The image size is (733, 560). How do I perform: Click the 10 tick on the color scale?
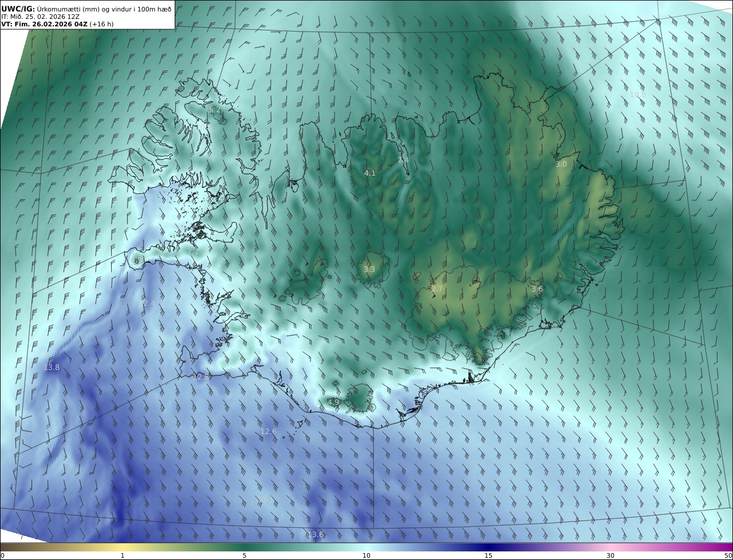pyautogui.click(x=366, y=555)
